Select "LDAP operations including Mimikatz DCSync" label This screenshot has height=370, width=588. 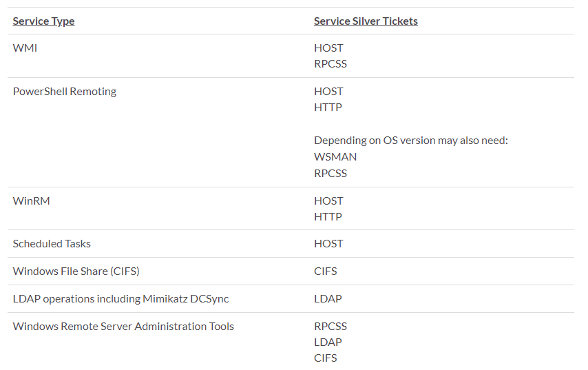tap(121, 298)
